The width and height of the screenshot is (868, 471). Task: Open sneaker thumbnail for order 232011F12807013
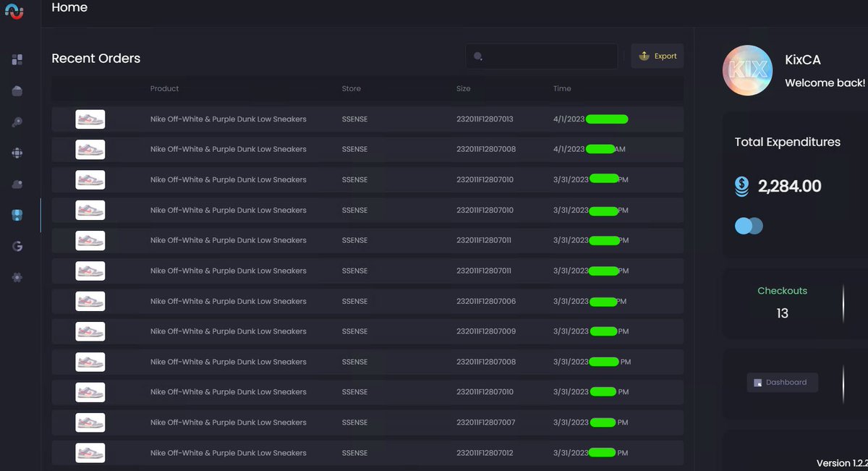tap(90, 119)
